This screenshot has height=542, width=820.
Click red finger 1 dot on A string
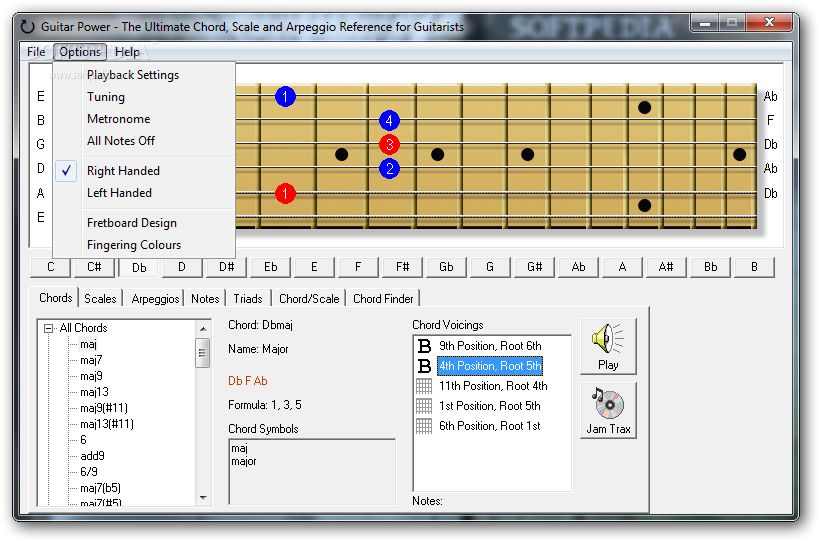click(285, 193)
